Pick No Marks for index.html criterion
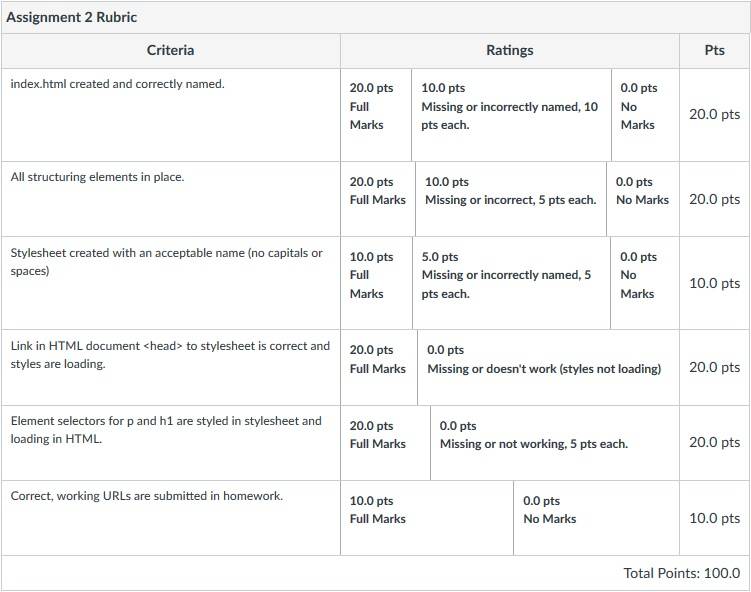 coord(645,115)
